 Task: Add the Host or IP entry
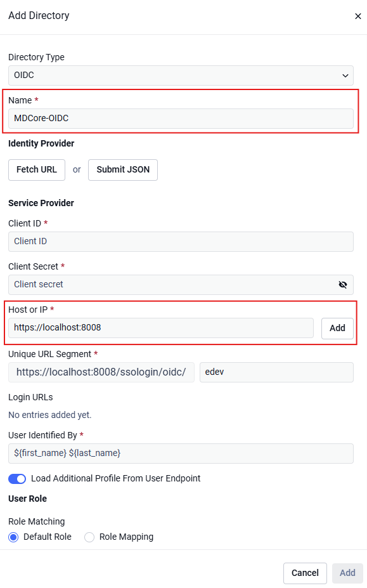click(x=337, y=328)
